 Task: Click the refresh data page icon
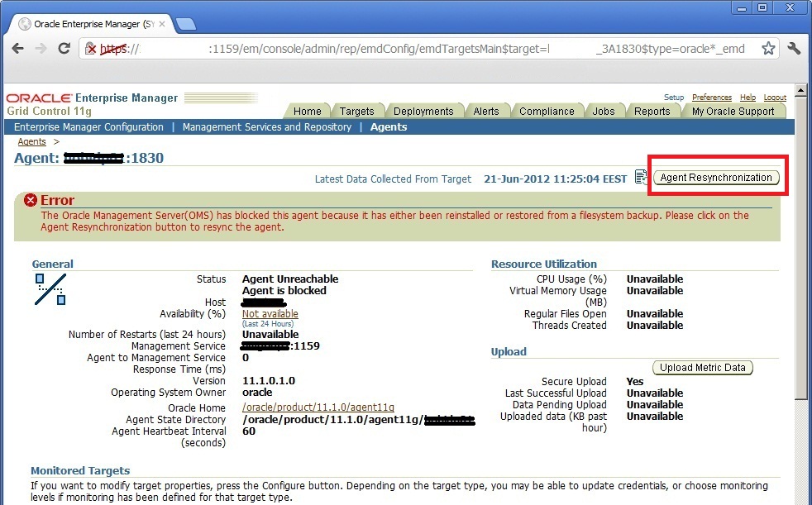tap(641, 178)
